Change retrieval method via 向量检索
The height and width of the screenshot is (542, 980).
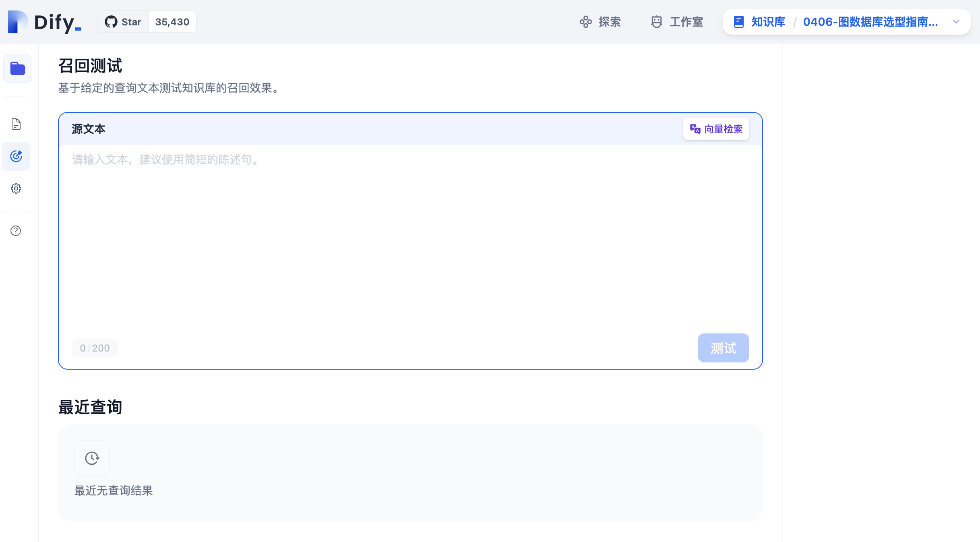pyautogui.click(x=723, y=129)
